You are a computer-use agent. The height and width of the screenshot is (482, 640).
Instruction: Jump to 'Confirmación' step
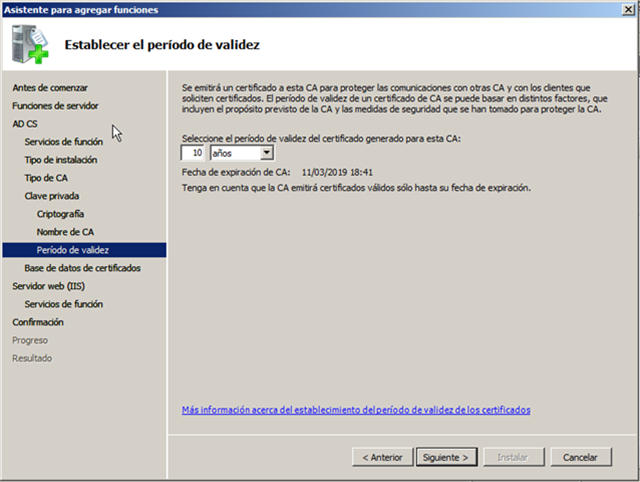coord(38,322)
